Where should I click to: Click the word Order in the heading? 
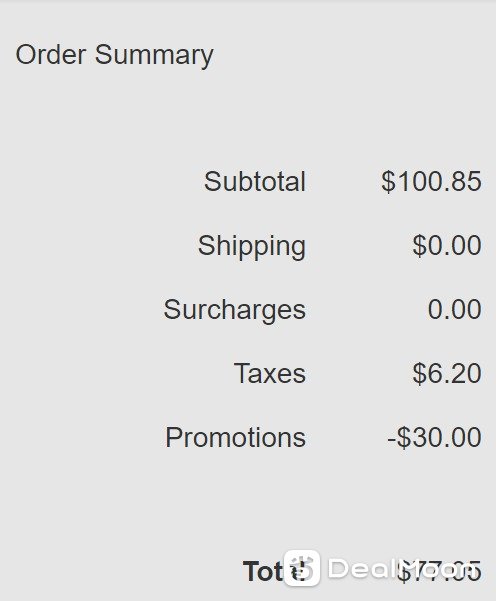pos(51,54)
